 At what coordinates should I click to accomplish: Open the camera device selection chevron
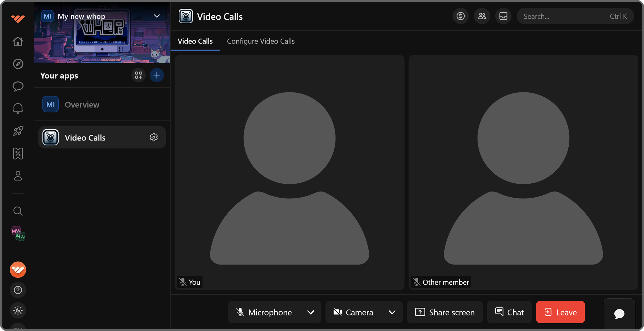click(392, 312)
